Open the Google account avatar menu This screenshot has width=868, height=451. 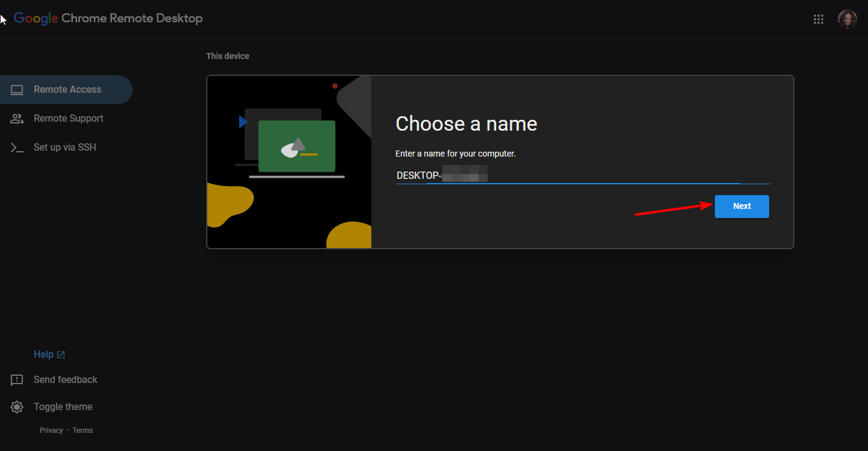coord(847,19)
